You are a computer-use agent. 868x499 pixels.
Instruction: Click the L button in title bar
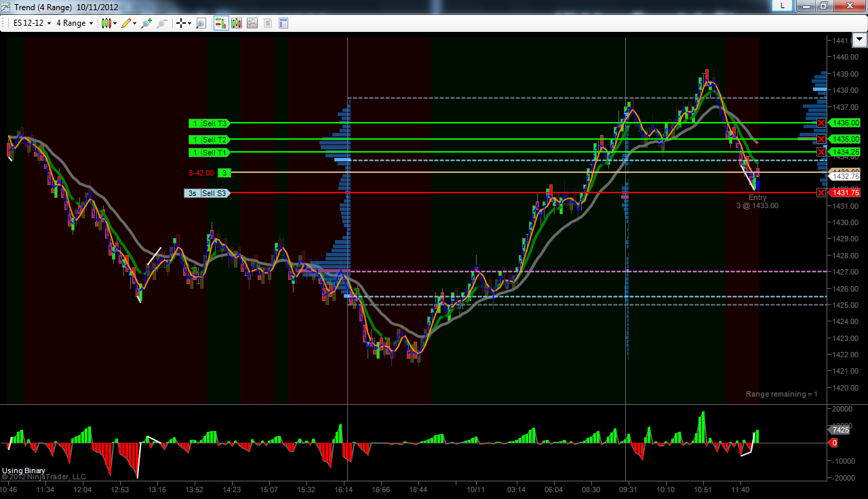pos(783,5)
